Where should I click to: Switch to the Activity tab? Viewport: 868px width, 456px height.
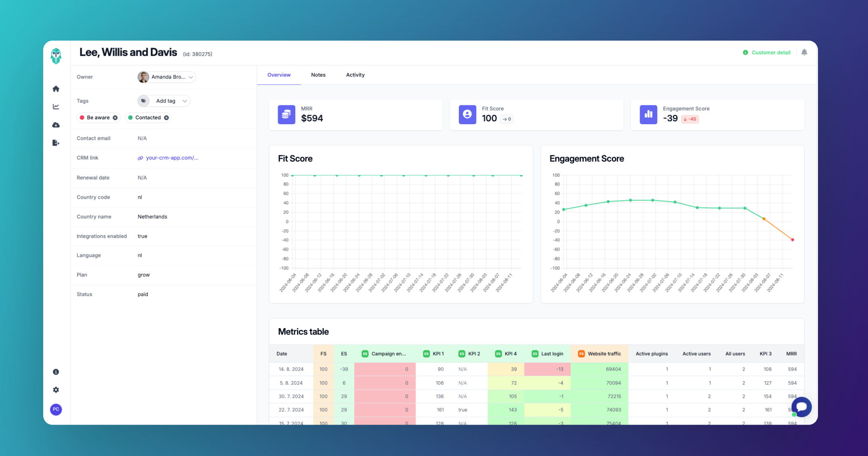pyautogui.click(x=355, y=75)
